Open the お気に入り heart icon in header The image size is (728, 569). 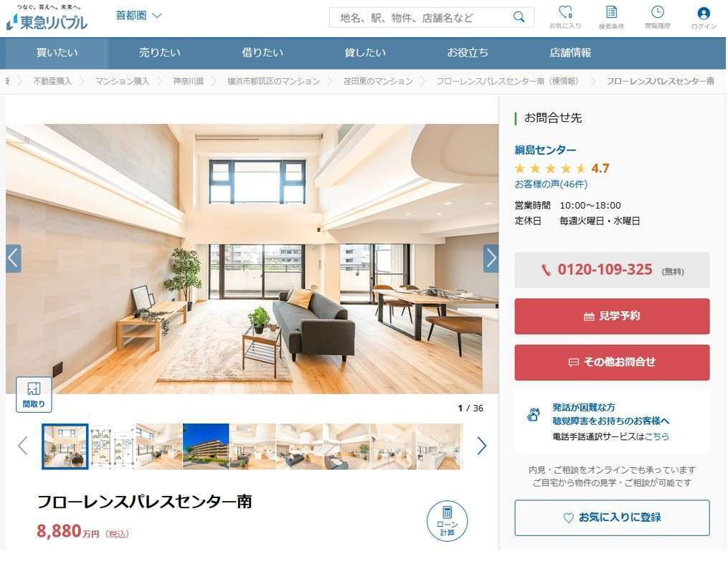point(565,16)
